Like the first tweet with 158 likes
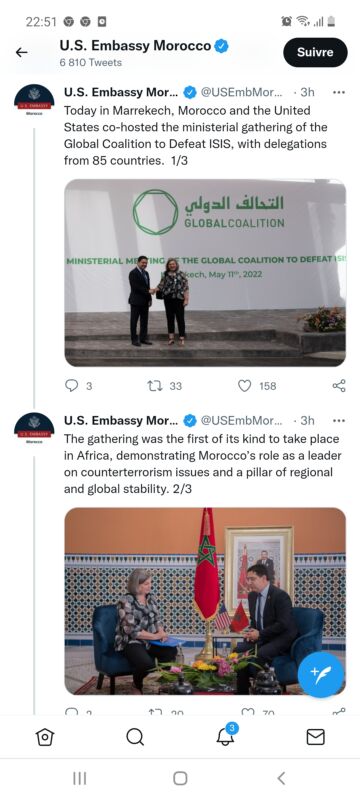The image size is (360, 800). tap(245, 386)
